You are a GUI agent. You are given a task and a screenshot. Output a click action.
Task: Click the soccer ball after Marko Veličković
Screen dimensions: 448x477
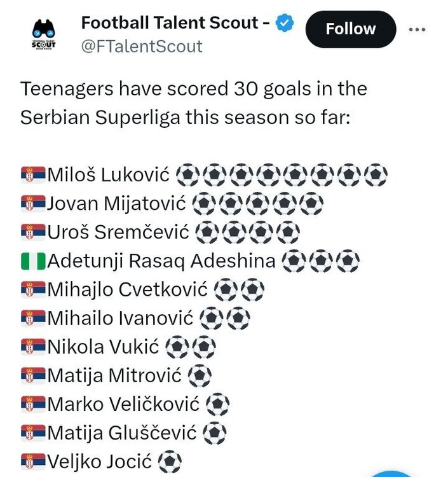pyautogui.click(x=217, y=404)
